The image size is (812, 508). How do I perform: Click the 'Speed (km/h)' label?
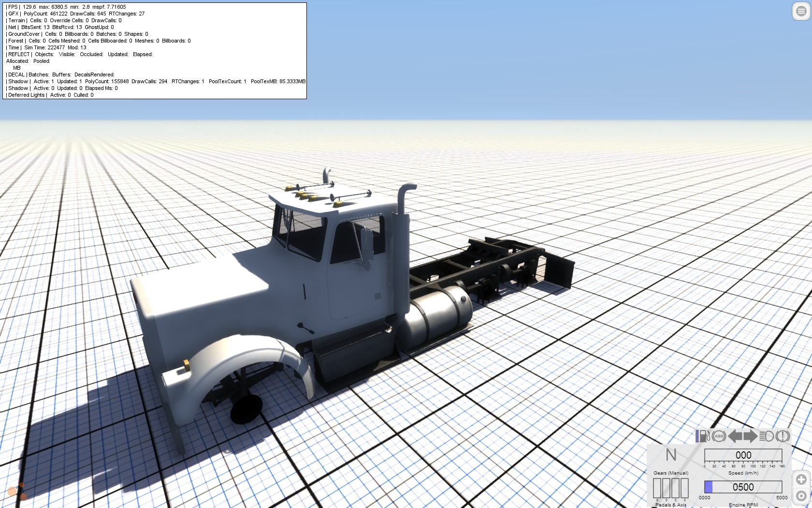pyautogui.click(x=743, y=473)
